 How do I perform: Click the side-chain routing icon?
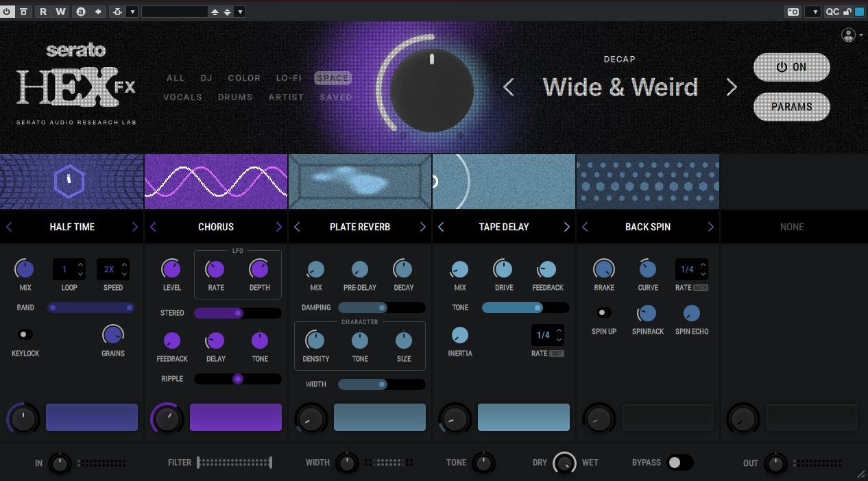click(117, 12)
